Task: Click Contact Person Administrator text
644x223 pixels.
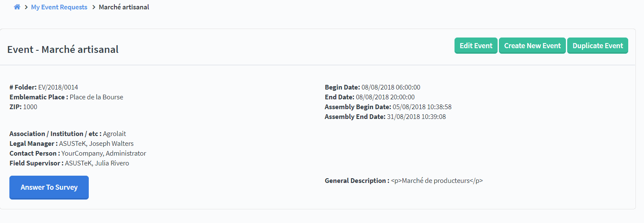Action: [x=104, y=153]
